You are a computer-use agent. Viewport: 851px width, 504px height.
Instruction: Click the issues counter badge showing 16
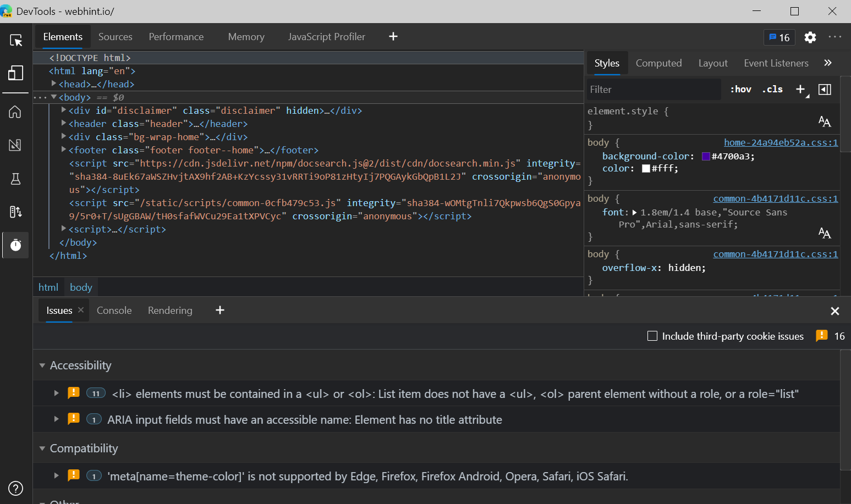point(779,37)
